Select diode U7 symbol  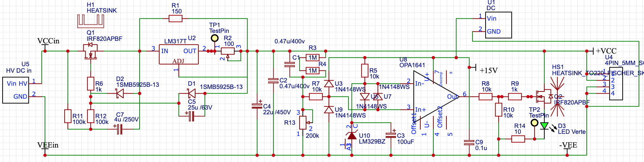[378, 97]
